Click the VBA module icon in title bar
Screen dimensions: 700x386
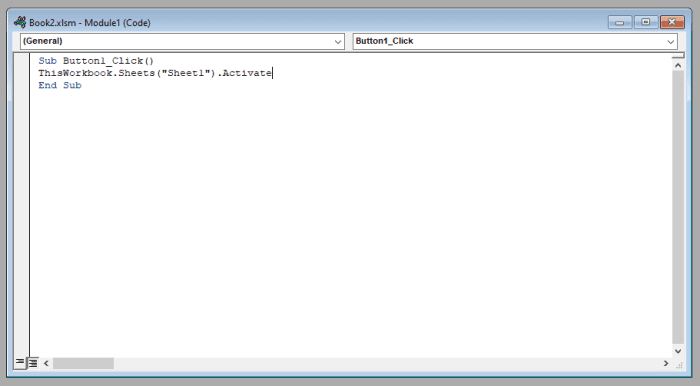point(20,22)
